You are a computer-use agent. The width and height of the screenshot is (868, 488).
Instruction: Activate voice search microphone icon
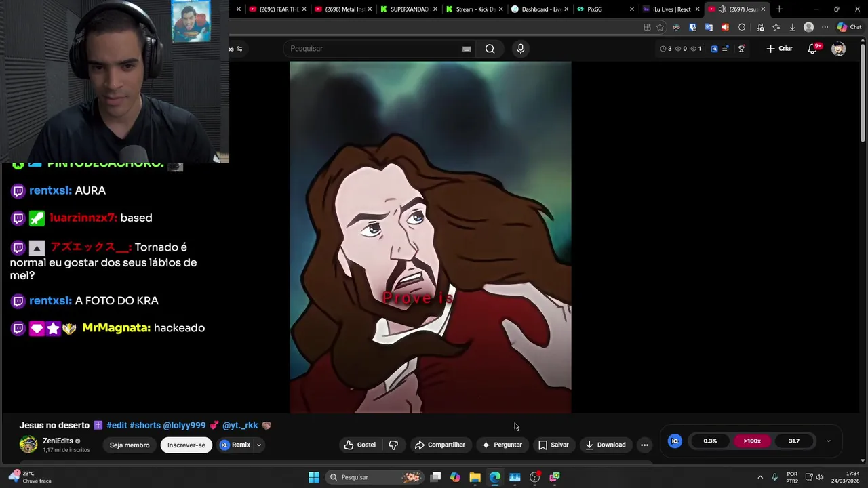(x=521, y=49)
